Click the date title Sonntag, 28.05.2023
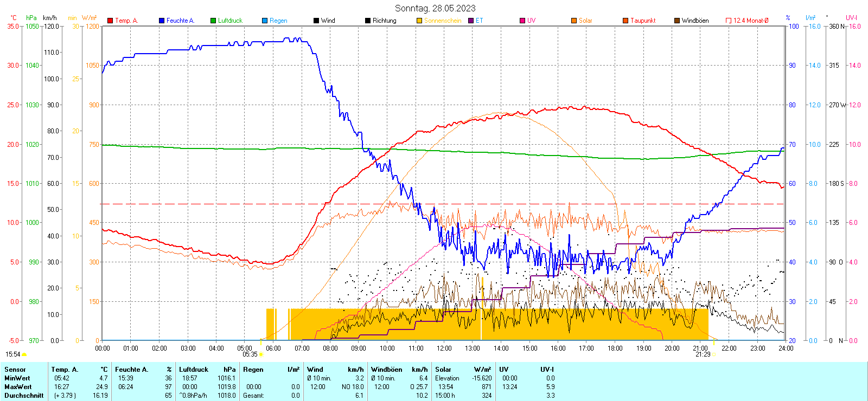 tap(435, 8)
